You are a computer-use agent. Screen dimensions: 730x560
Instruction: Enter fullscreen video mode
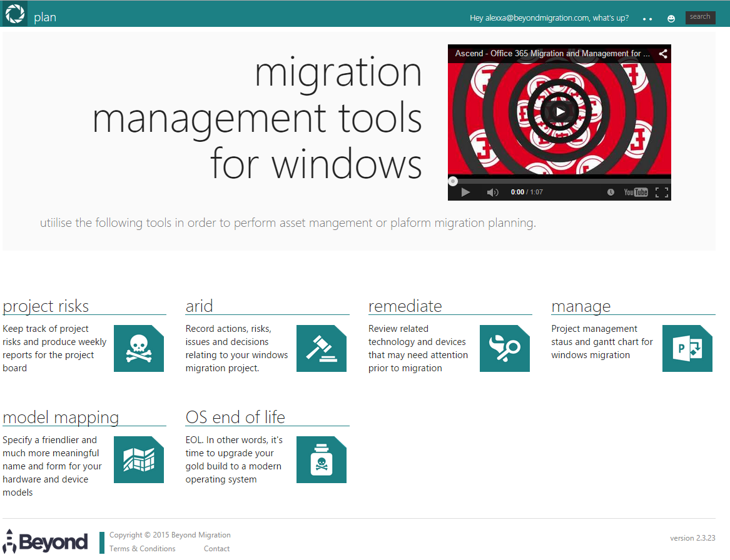(662, 192)
